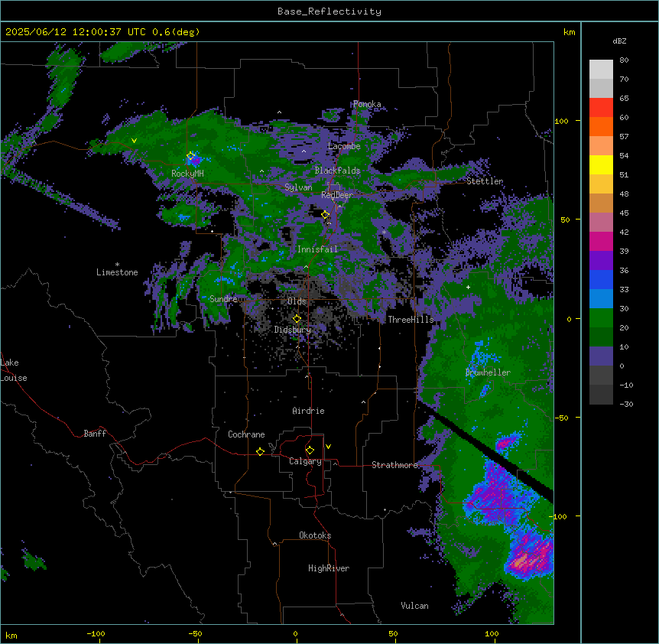Click the Drumheller label
This screenshot has width=659, height=644.
[488, 372]
